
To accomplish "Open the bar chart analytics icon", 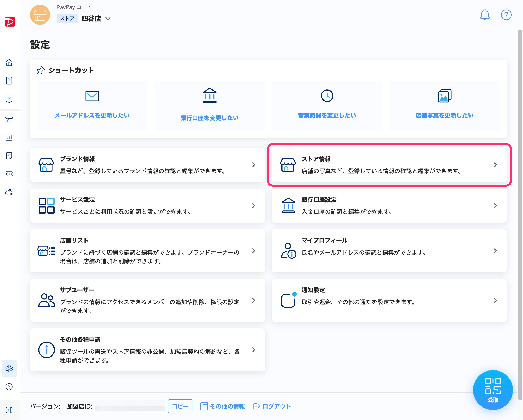I will [9, 137].
